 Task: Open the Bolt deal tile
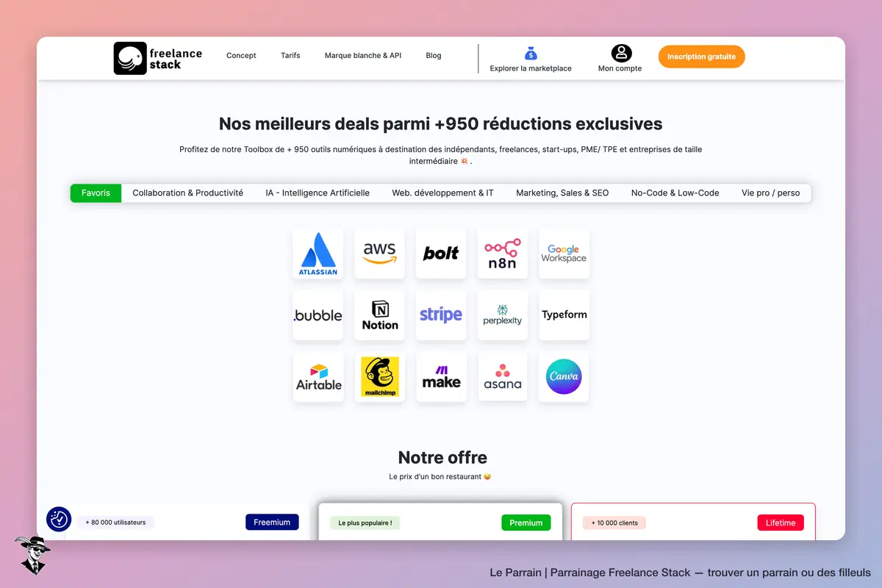[x=441, y=254]
